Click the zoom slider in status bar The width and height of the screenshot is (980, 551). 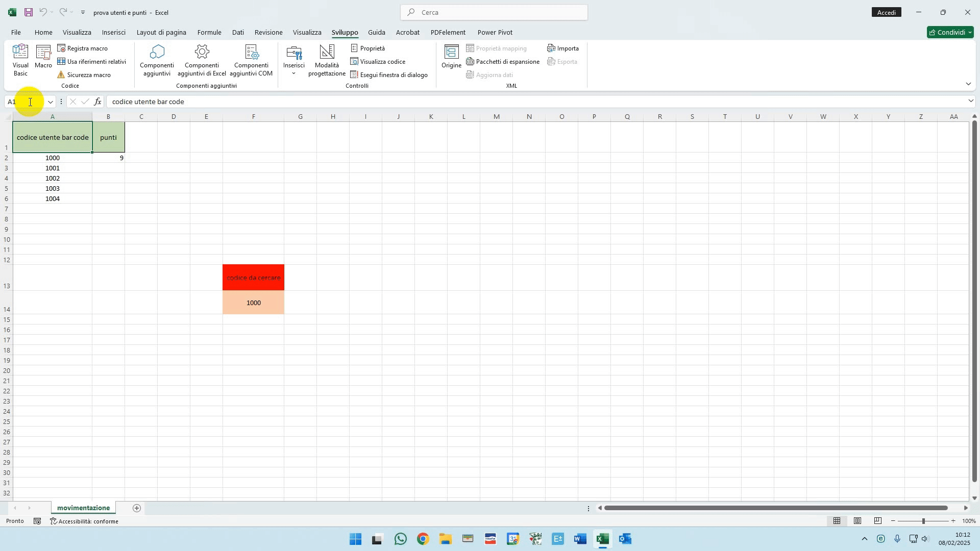point(923,521)
